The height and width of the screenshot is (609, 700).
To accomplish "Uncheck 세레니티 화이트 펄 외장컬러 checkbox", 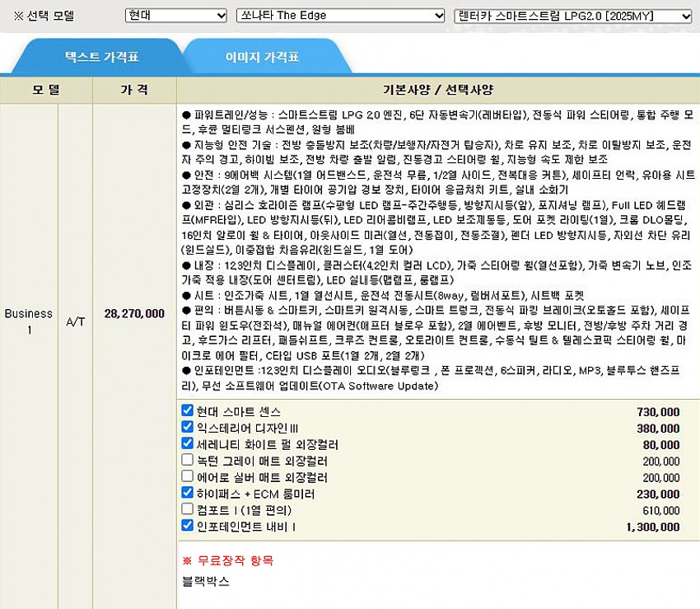I will click(x=187, y=444).
